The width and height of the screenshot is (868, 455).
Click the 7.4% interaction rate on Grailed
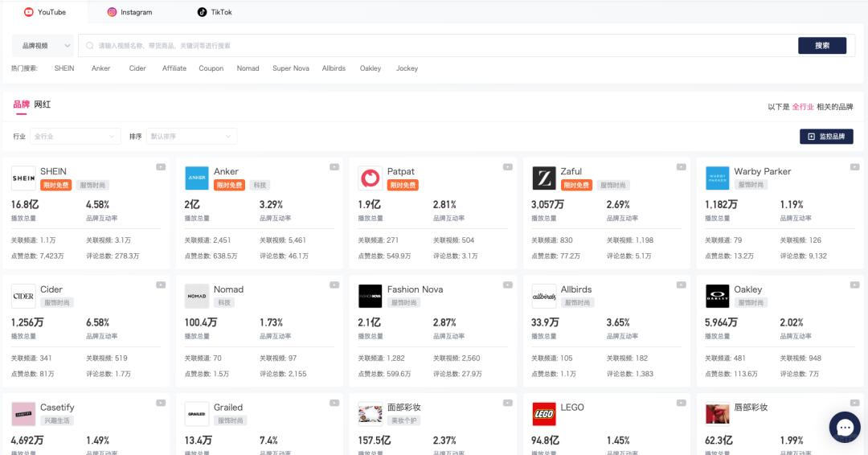[268, 440]
